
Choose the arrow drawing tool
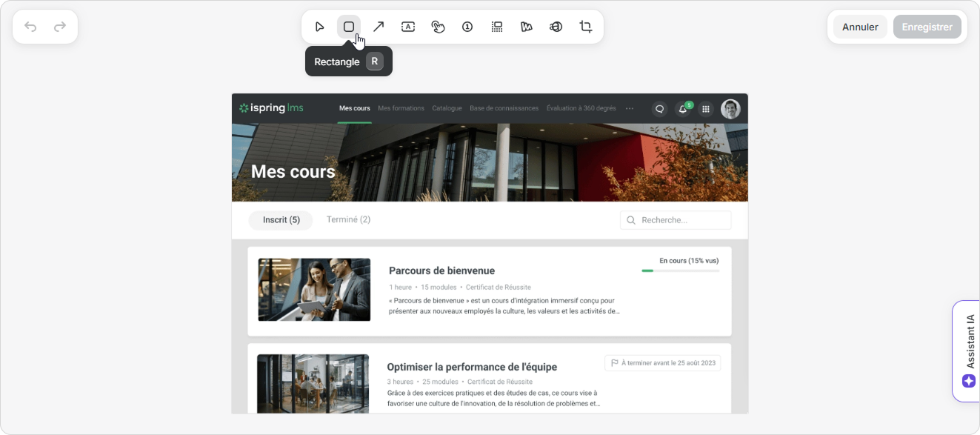[x=379, y=27]
